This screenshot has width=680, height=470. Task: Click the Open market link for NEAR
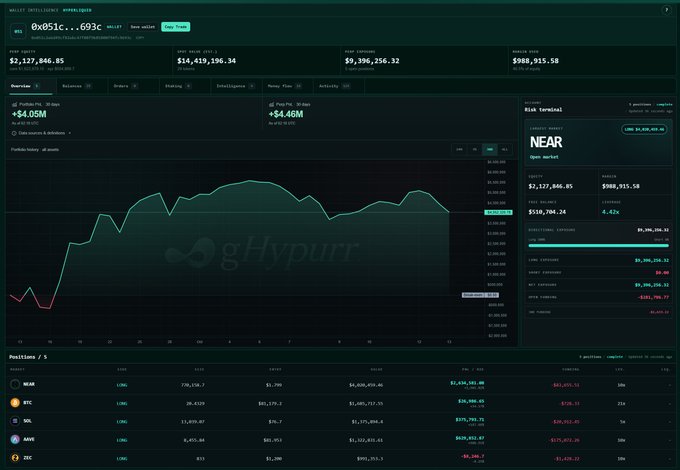tap(544, 157)
